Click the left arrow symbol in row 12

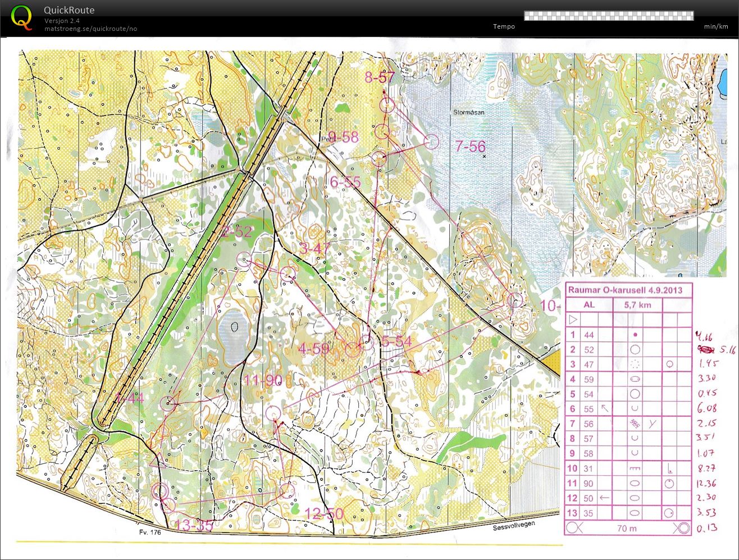(605, 498)
